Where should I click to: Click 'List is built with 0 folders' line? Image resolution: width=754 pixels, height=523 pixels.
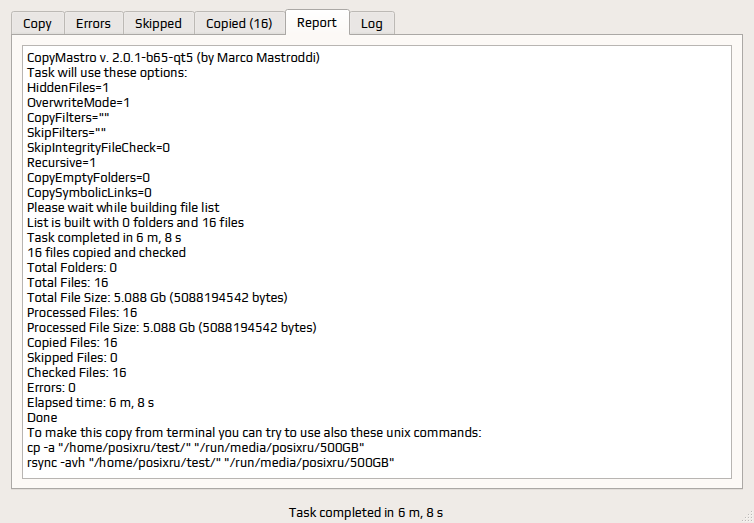tap(135, 223)
